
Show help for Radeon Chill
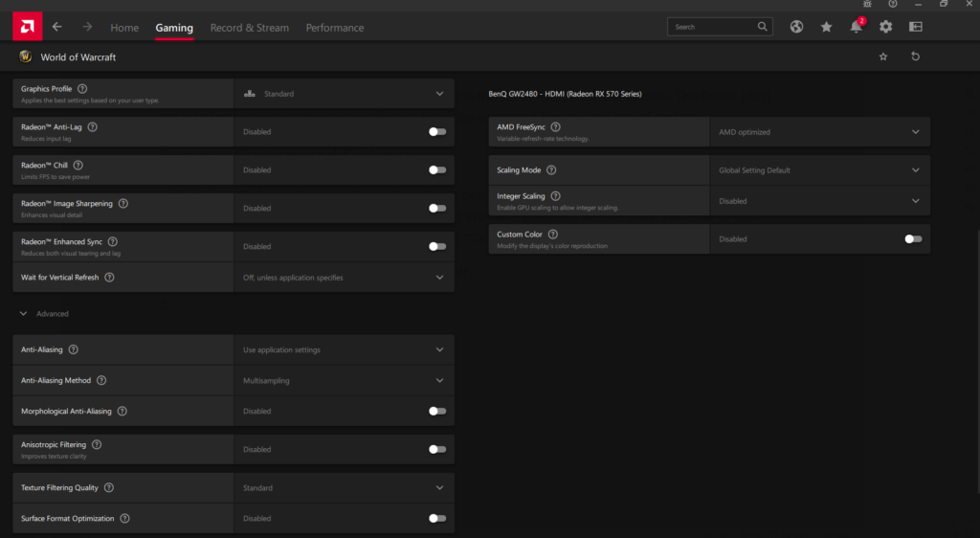point(78,165)
